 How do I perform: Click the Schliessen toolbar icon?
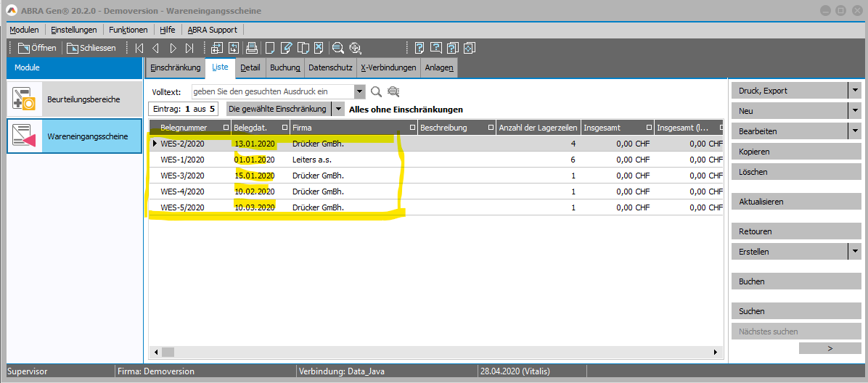(x=73, y=49)
